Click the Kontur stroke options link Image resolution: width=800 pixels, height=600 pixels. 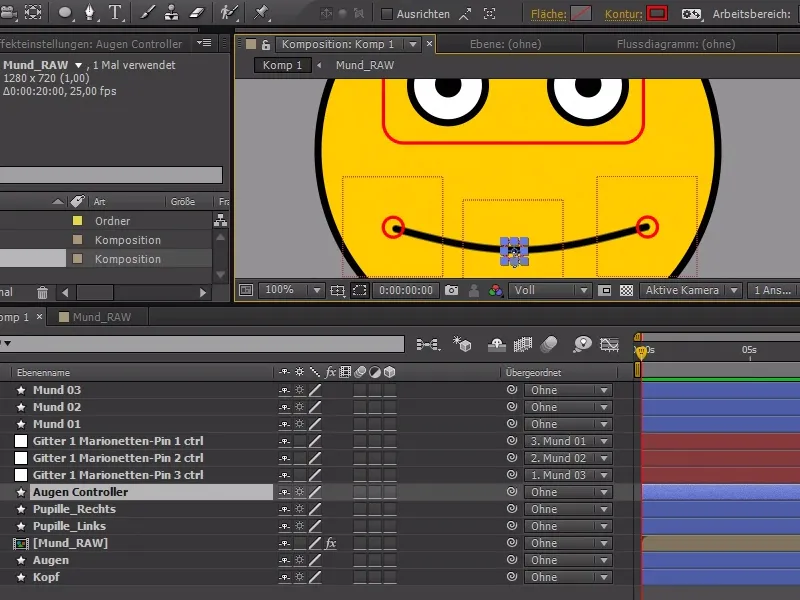tap(623, 14)
